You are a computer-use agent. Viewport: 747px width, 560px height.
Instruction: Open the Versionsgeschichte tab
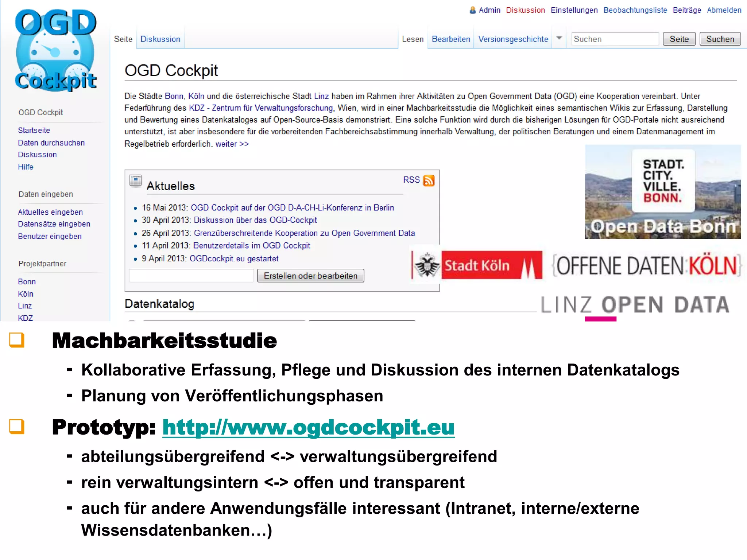[513, 39]
